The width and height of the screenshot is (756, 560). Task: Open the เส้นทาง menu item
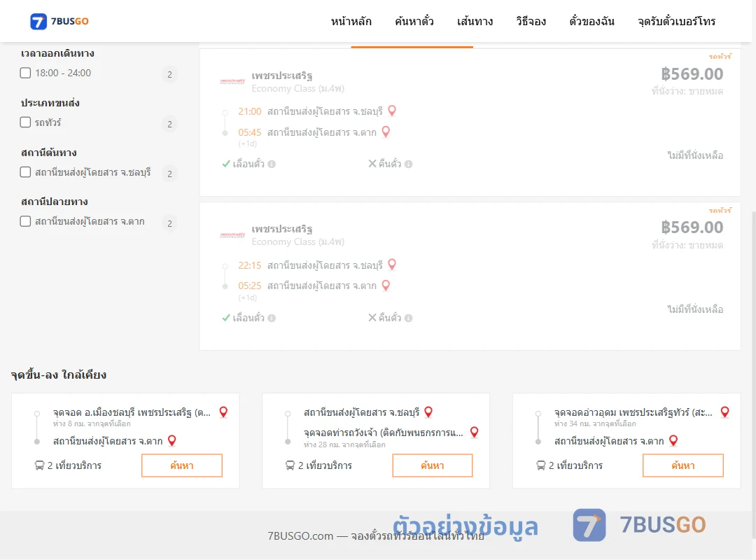click(475, 21)
